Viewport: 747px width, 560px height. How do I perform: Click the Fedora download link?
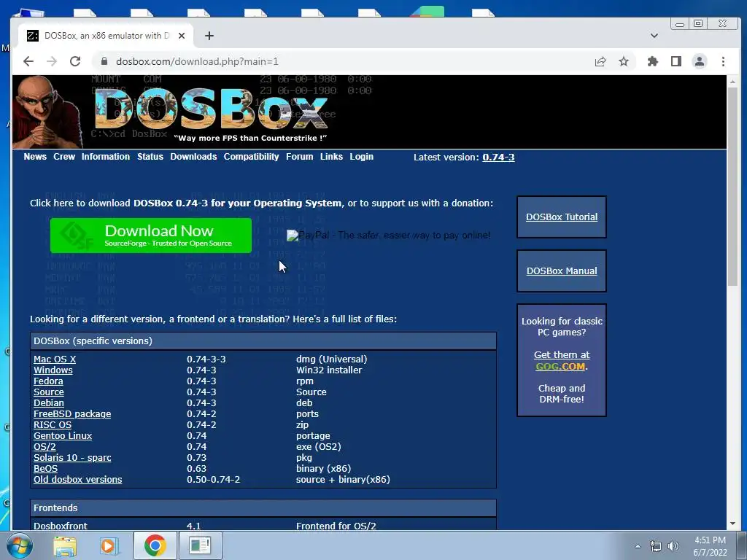(x=48, y=381)
